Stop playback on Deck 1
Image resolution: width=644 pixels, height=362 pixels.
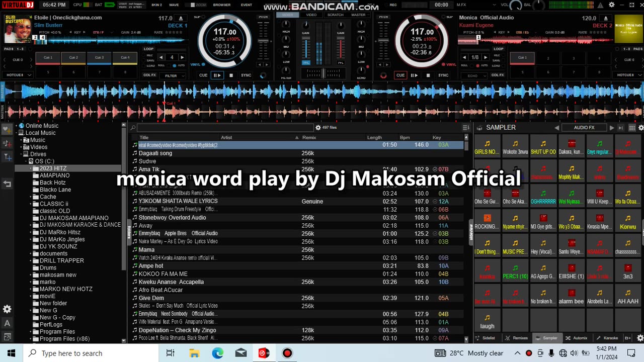point(231,75)
